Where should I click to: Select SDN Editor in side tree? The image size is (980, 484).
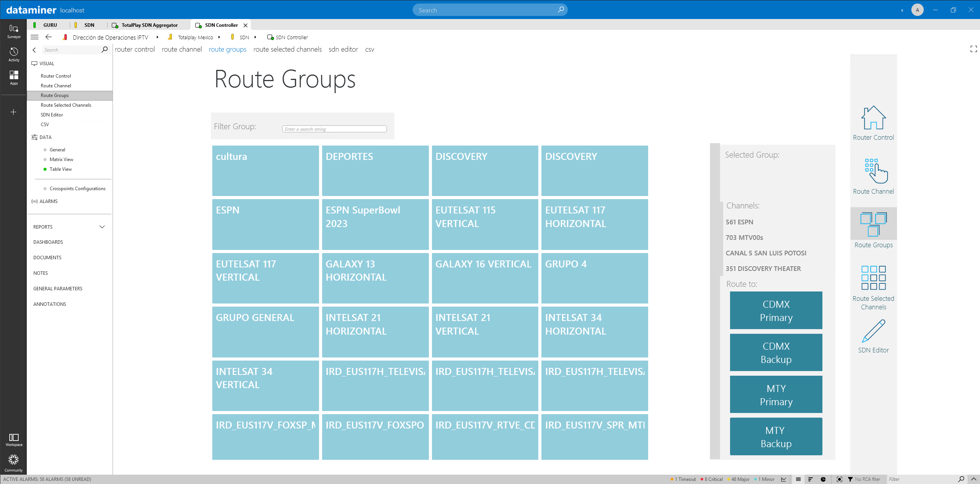pos(52,115)
